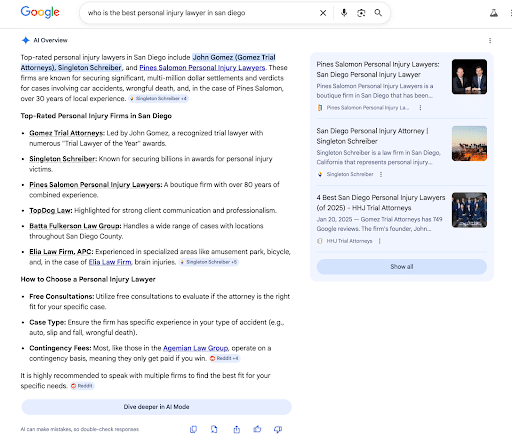This screenshot has width=512, height=443.
Task: Clear the search query with the X icon
Action: tap(323, 13)
